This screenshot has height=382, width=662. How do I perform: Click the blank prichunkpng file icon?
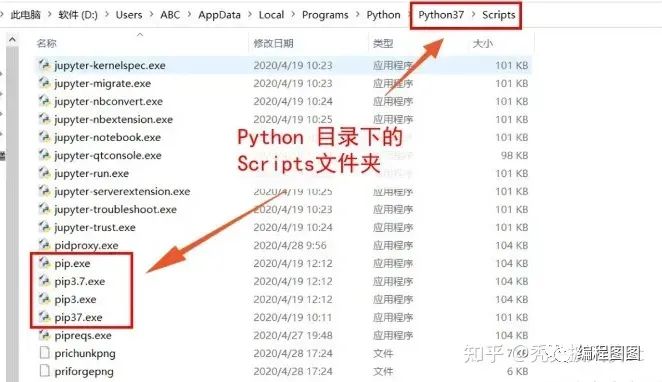[44, 353]
